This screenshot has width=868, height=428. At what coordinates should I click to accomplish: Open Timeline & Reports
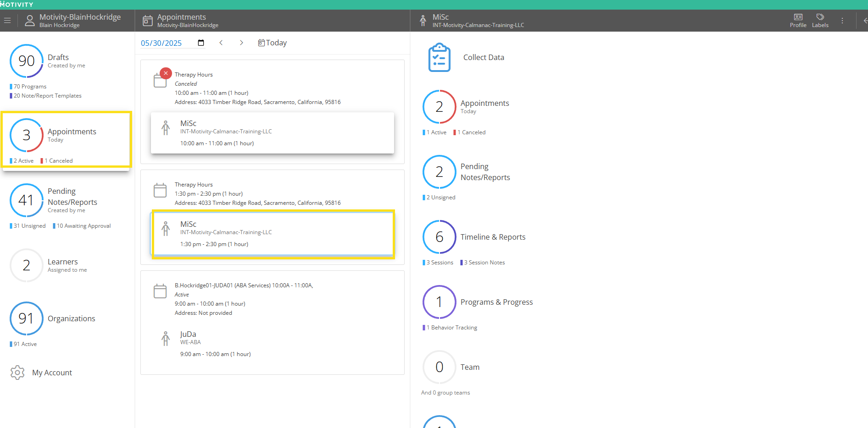(493, 237)
